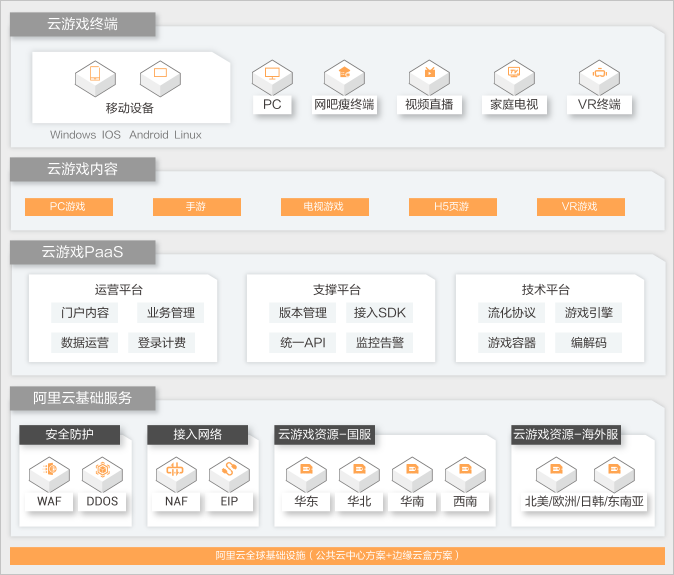Click the EIP text label

tap(229, 502)
